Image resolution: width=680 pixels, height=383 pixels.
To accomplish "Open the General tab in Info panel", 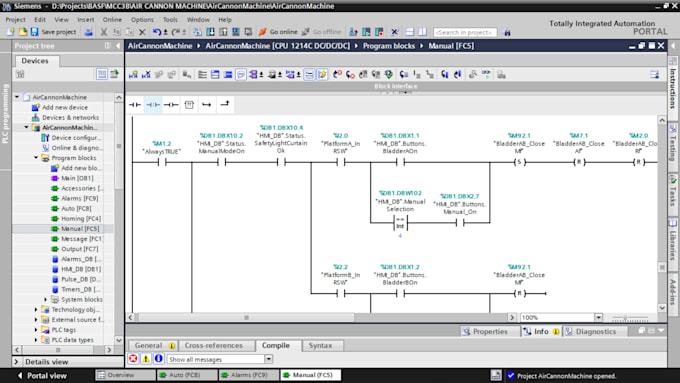I will pyautogui.click(x=153, y=346).
